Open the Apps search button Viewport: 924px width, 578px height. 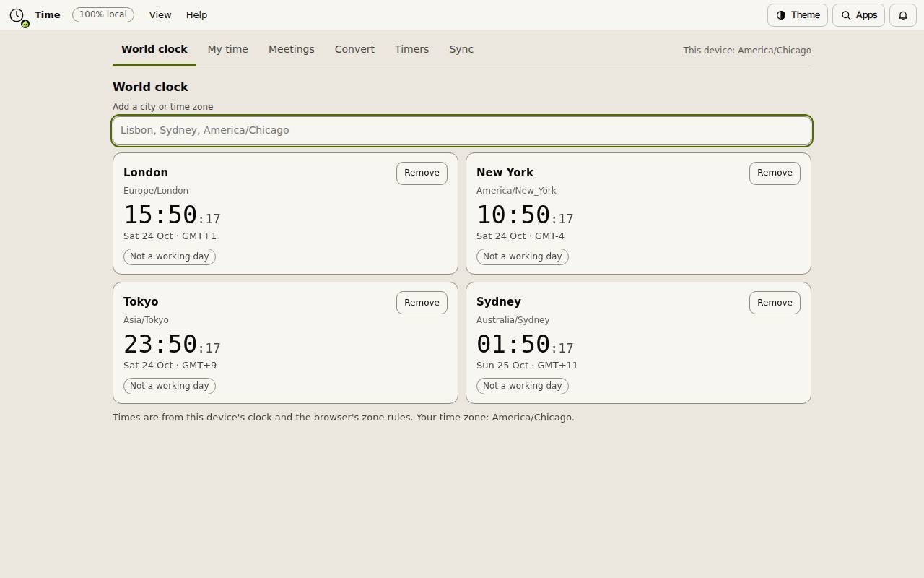pos(859,15)
